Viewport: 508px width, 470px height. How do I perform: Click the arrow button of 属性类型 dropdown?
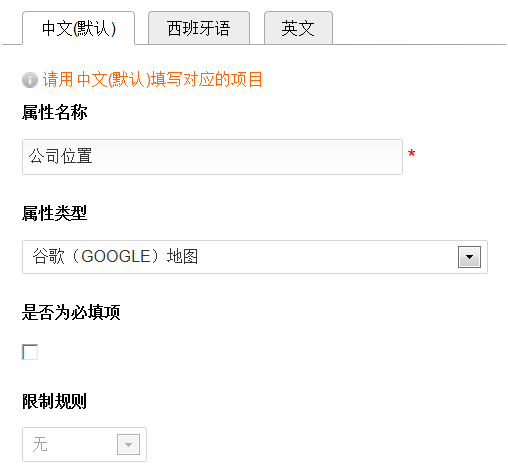pos(469,257)
